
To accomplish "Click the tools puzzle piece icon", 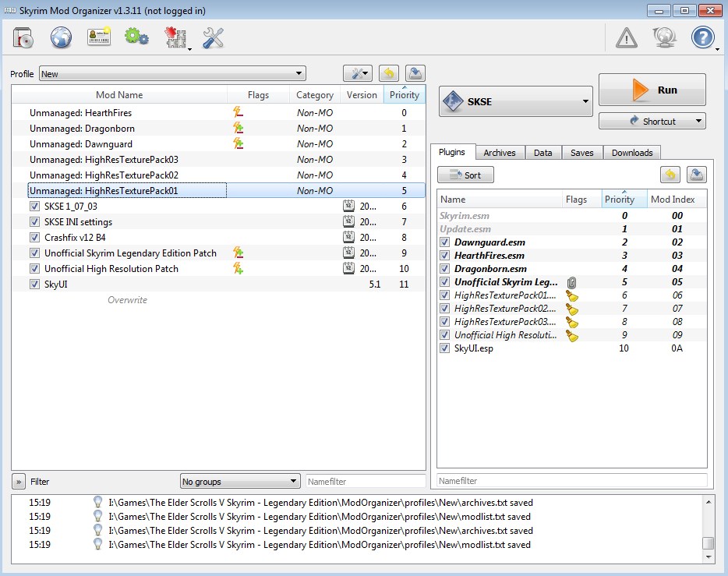I will (175, 37).
